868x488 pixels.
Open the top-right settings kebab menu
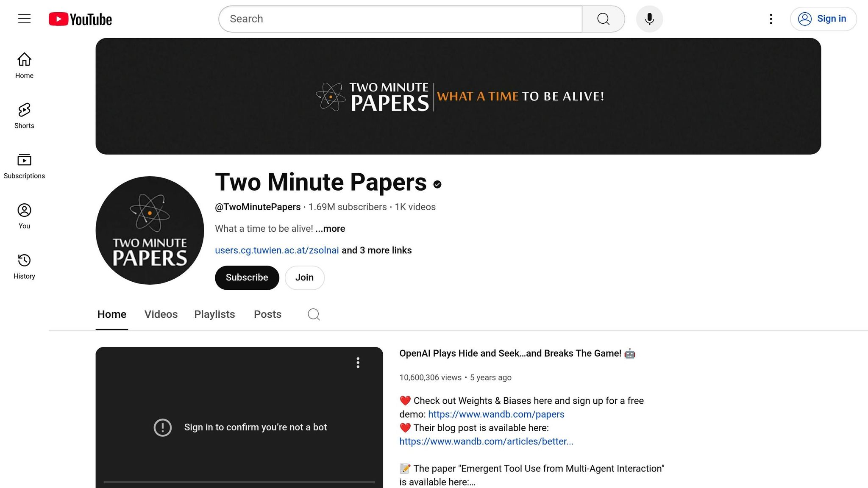pyautogui.click(x=771, y=19)
